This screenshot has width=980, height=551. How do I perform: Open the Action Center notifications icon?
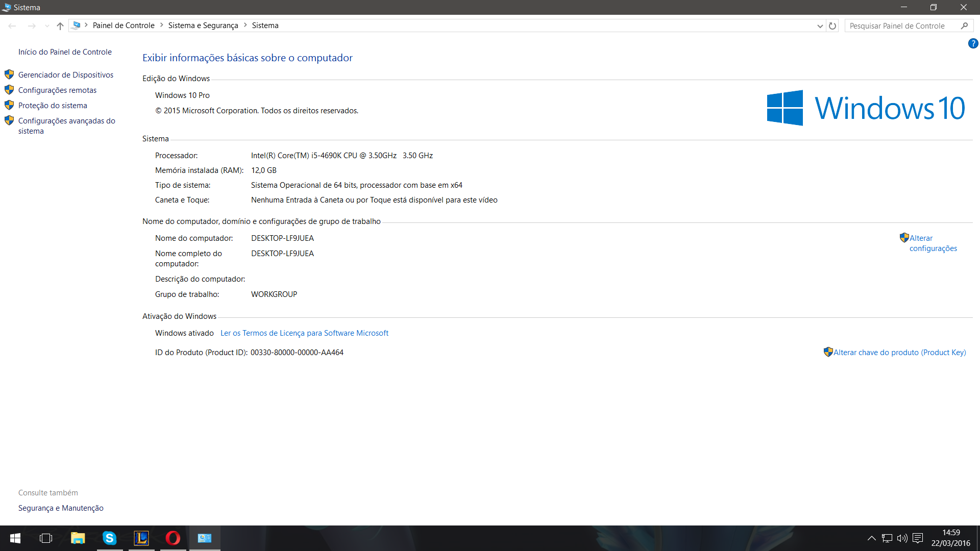918,538
